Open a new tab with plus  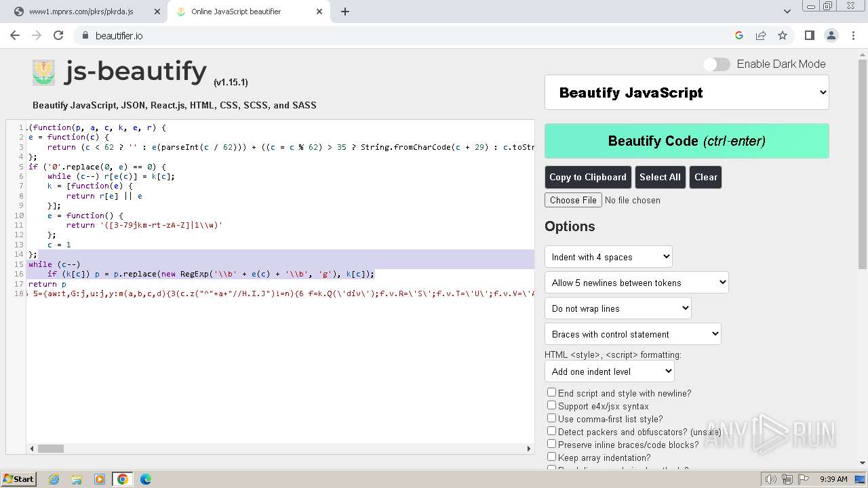point(345,12)
